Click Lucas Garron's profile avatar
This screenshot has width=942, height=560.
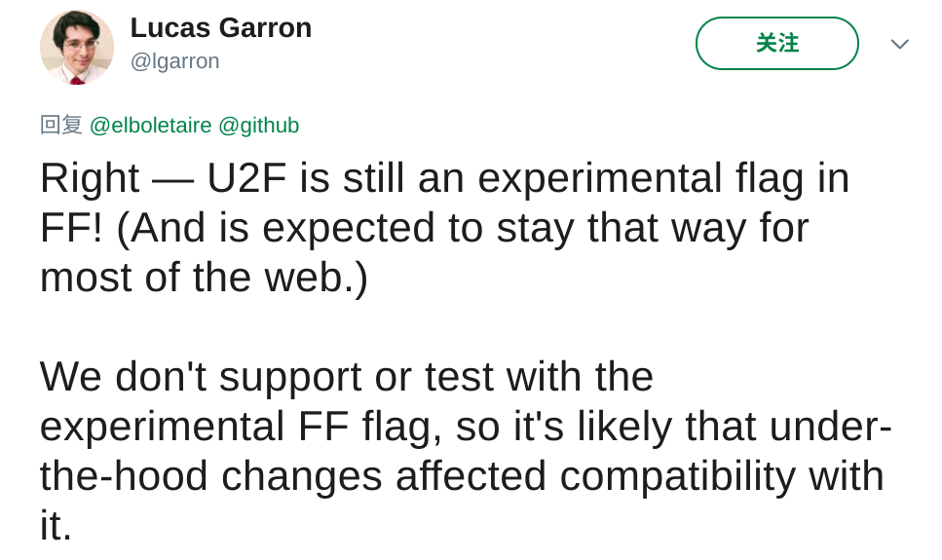77,47
